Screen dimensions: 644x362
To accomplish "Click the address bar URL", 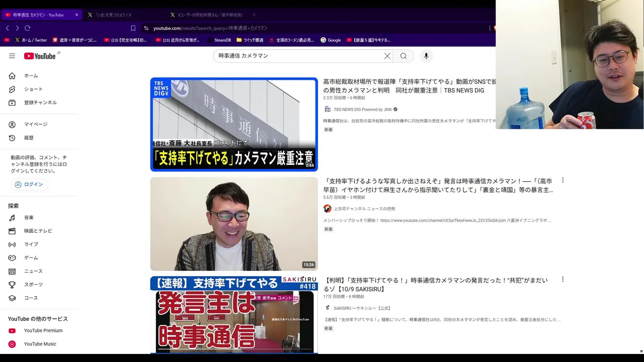I will pyautogui.click(x=210, y=28).
